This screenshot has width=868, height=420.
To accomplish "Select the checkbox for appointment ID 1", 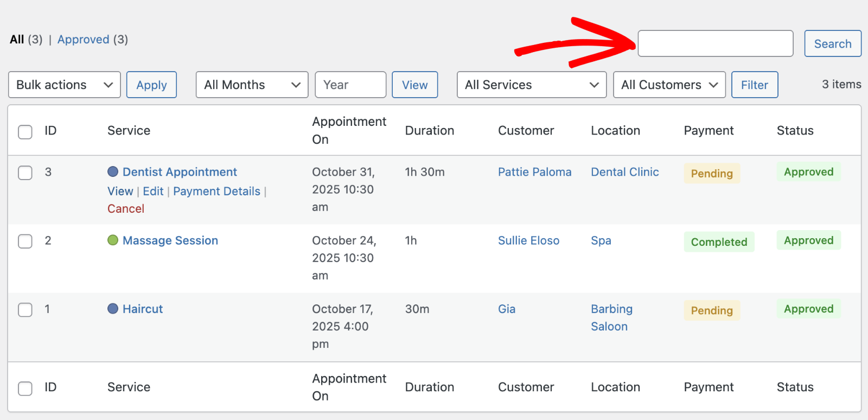I will (x=25, y=309).
